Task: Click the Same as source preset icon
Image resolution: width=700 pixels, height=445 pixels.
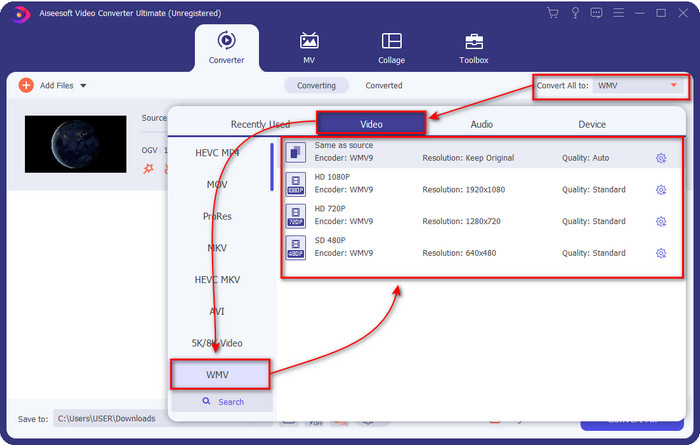Action: coord(296,152)
